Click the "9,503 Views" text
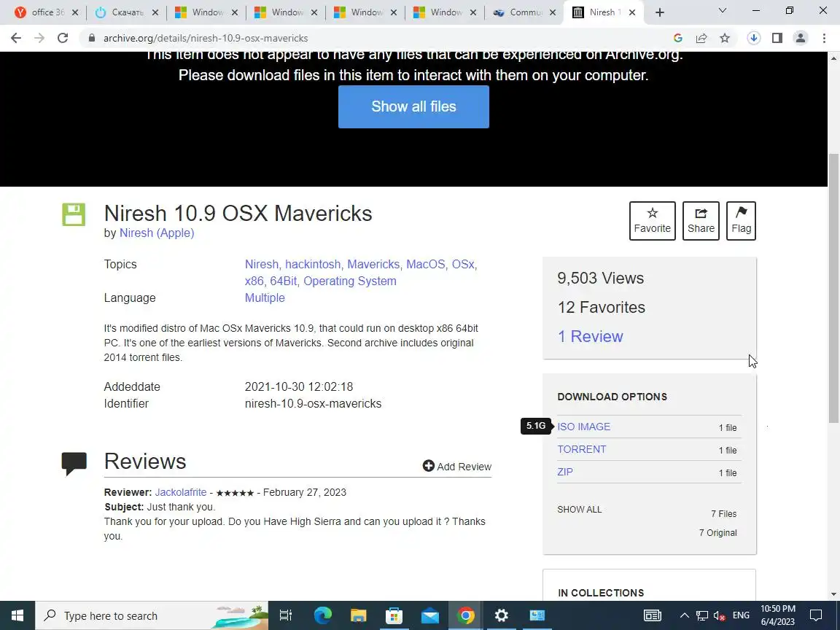 point(601,278)
